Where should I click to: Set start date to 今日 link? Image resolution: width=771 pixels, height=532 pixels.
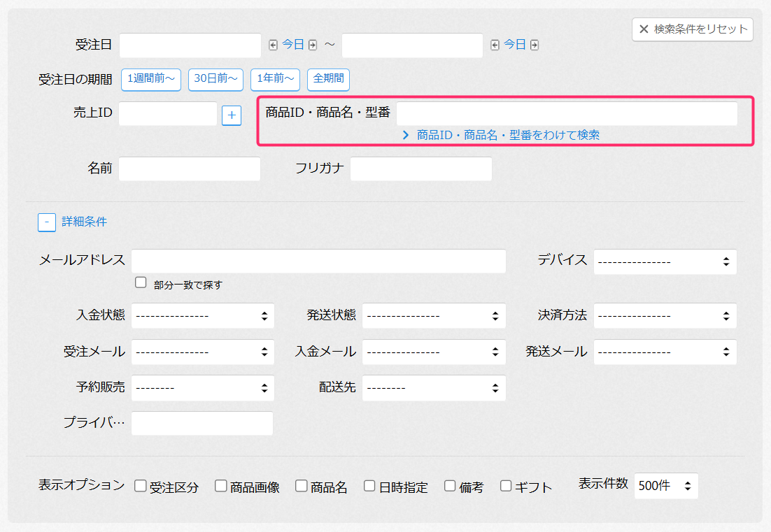pyautogui.click(x=293, y=45)
